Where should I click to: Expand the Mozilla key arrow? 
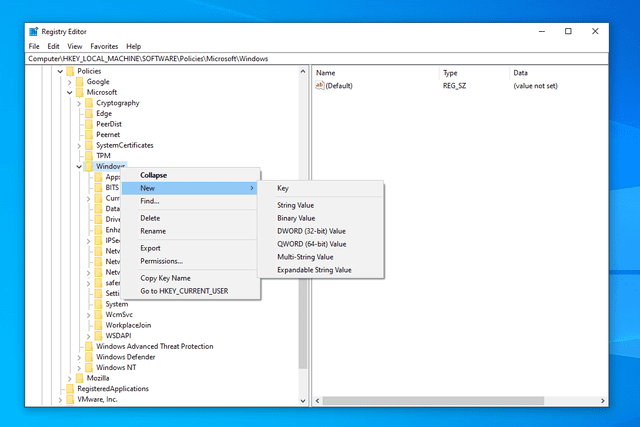click(x=70, y=378)
